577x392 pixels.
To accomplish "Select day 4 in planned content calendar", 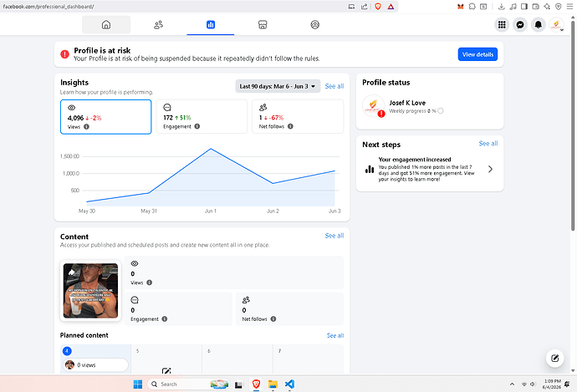I will 67,351.
